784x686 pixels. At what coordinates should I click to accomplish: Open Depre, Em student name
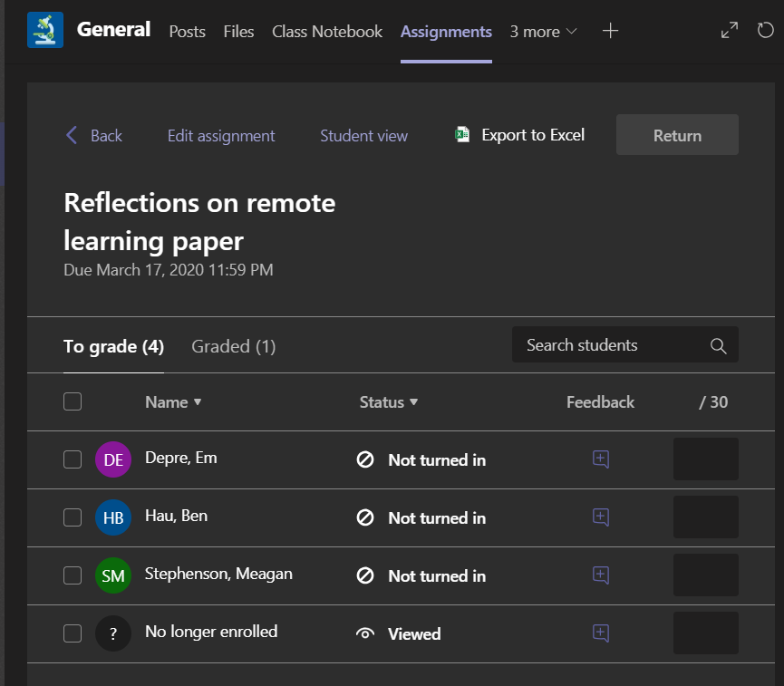(x=181, y=458)
